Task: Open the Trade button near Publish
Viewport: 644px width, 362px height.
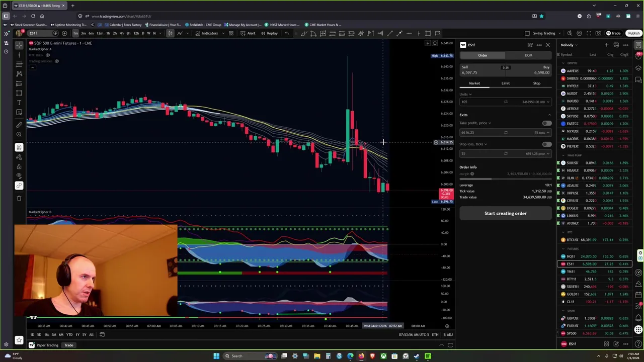Action: click(x=613, y=33)
